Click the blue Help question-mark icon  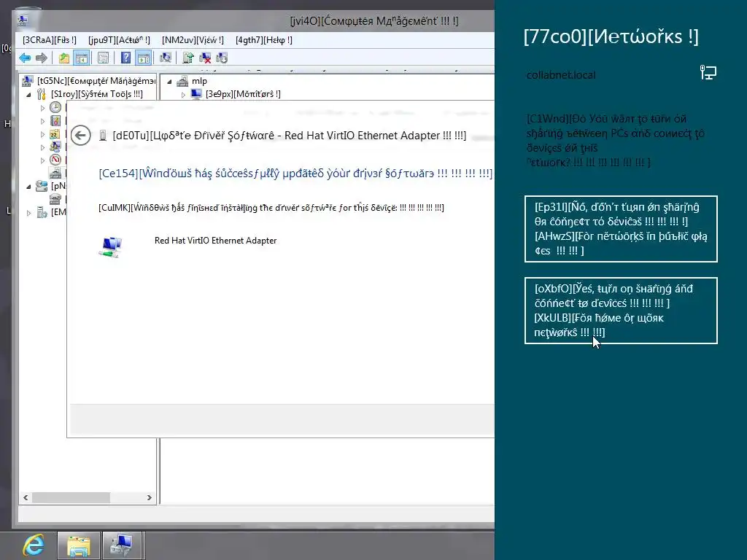125,58
